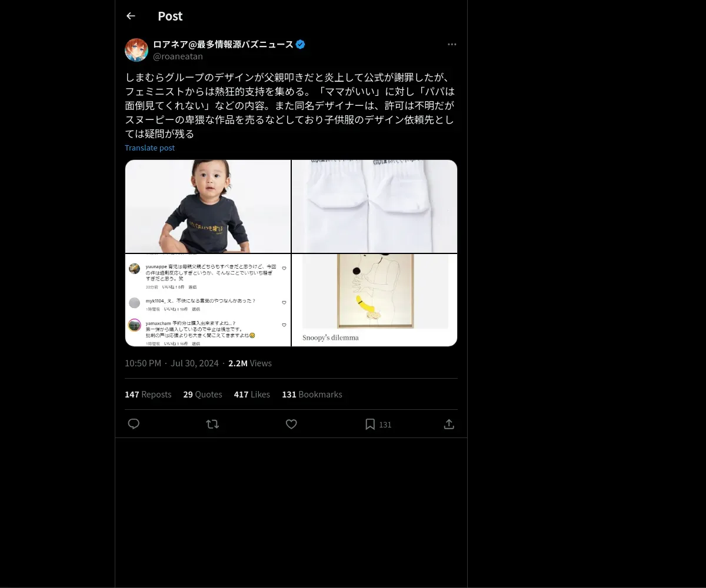Image resolution: width=706 pixels, height=588 pixels.
Task: Click the 131 Bookmarks count
Action: [312, 395]
